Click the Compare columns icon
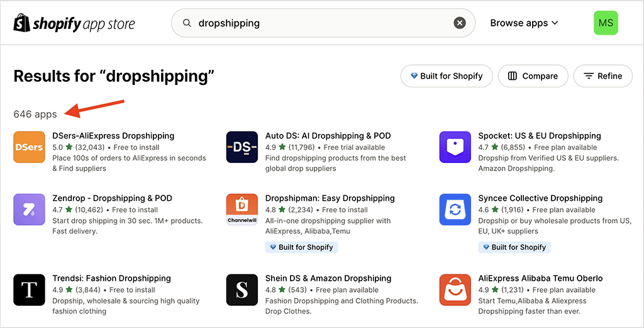 point(512,76)
